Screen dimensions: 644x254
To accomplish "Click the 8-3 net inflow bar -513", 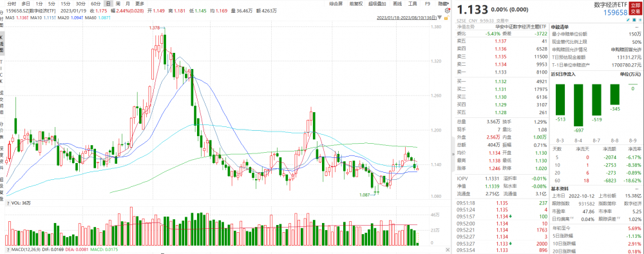I will tap(560, 99).
